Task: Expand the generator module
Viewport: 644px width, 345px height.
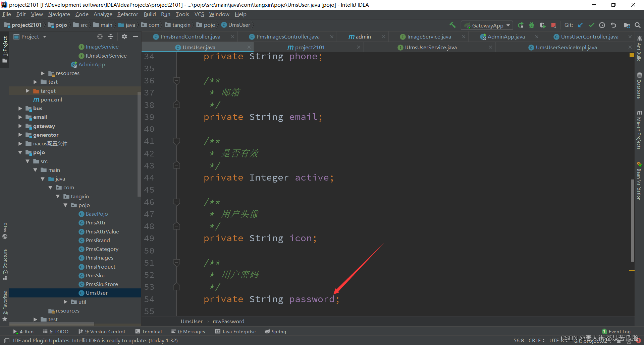Action: coord(20,135)
